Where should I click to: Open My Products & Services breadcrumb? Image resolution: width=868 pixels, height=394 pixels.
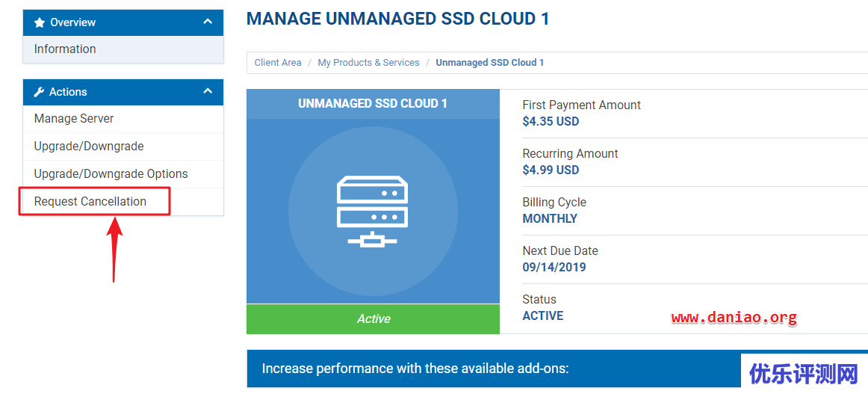pyautogui.click(x=368, y=63)
